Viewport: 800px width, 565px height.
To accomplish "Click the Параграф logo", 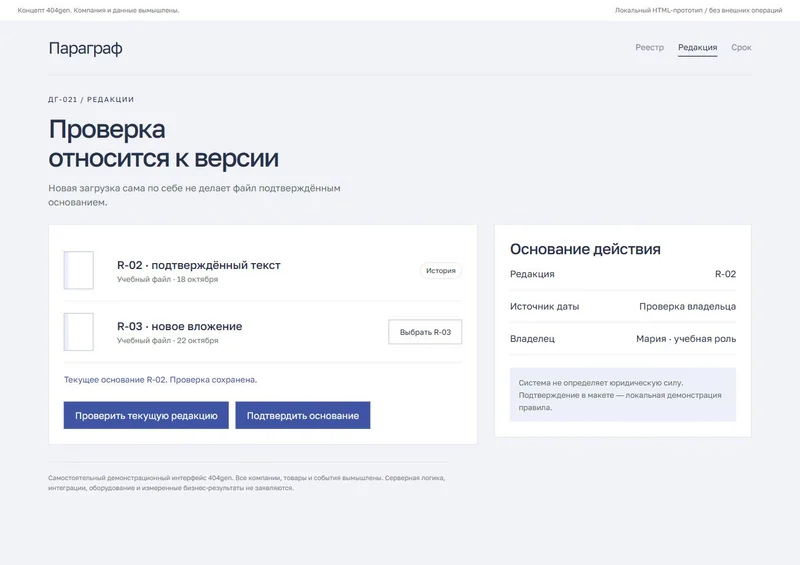I will pyautogui.click(x=85, y=48).
